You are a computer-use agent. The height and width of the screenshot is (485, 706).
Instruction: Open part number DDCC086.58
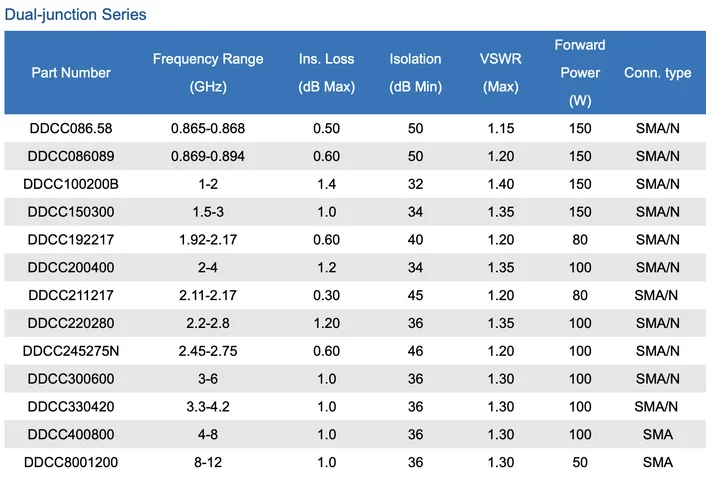click(71, 129)
